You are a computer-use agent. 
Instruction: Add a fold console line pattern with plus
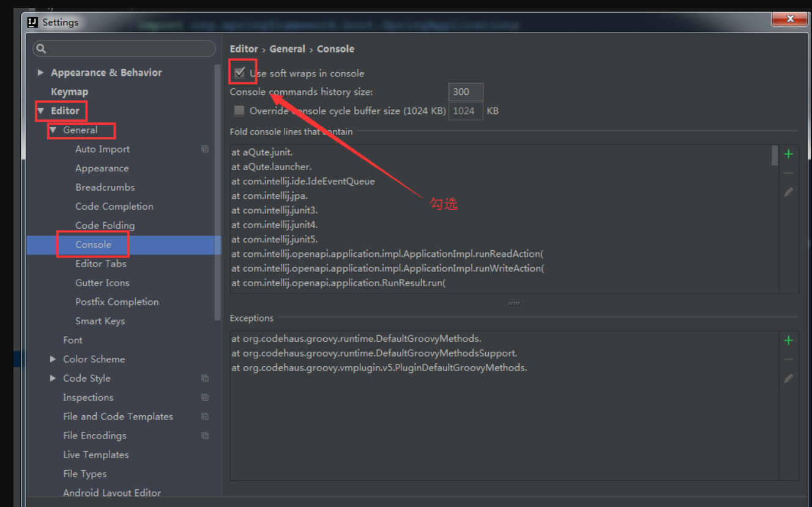point(789,154)
